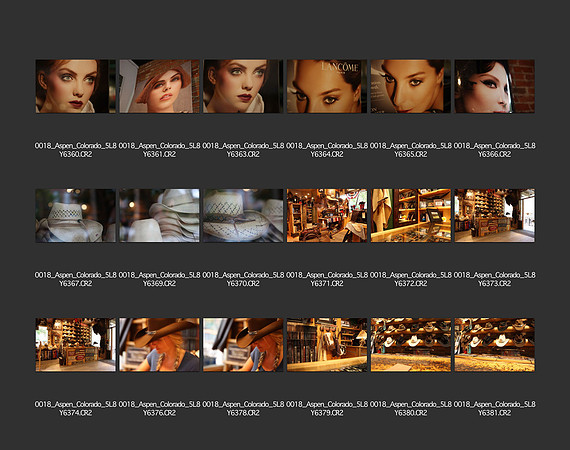The height and width of the screenshot is (450, 570).
Task: Select thumbnail of image Y6378.CR2
Action: click(x=243, y=345)
